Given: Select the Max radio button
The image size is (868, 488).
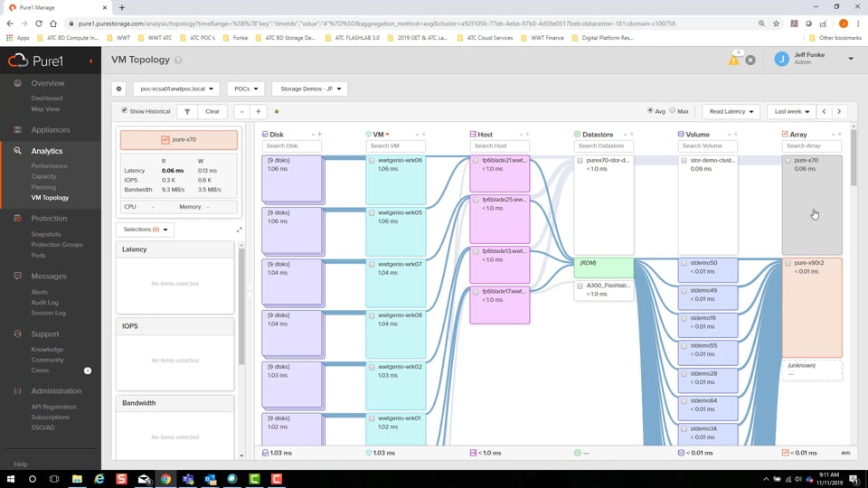Looking at the screenshot, I should pos(673,110).
